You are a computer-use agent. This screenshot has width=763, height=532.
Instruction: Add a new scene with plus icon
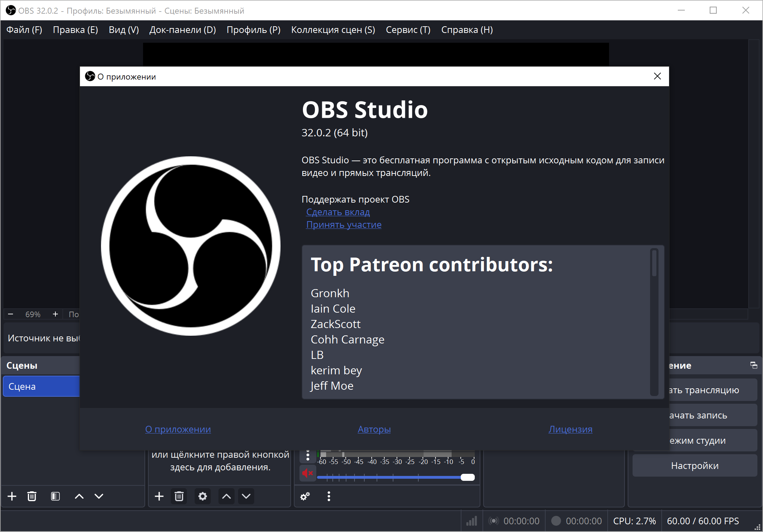12,496
